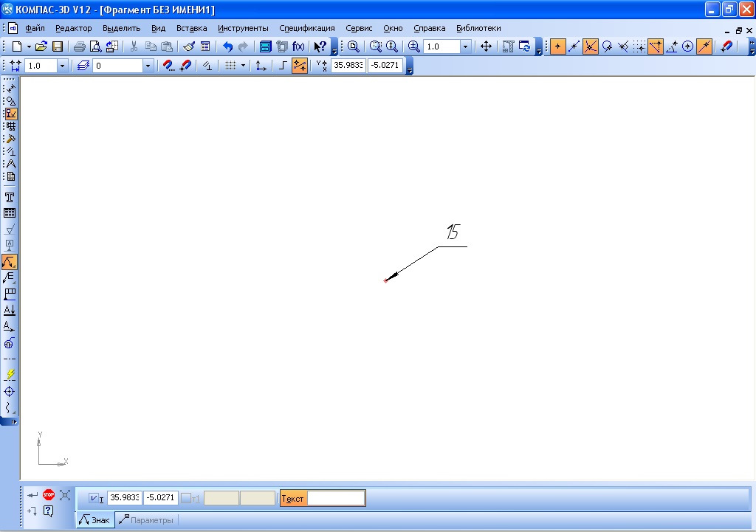Screen dimensions: 756x532
Task: Toggle Alignment snap button
Action: click(x=656, y=46)
